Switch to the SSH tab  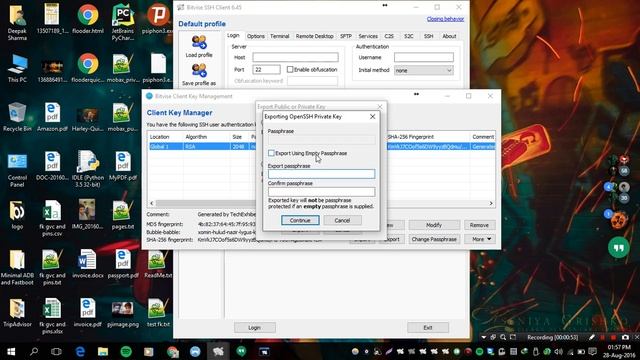pyautogui.click(x=428, y=36)
